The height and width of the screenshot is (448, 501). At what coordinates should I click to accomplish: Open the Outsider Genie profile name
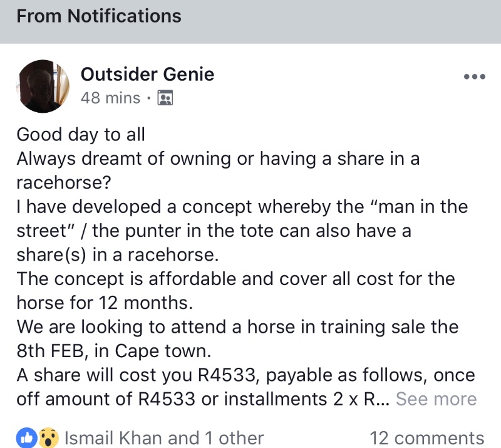coord(147,75)
